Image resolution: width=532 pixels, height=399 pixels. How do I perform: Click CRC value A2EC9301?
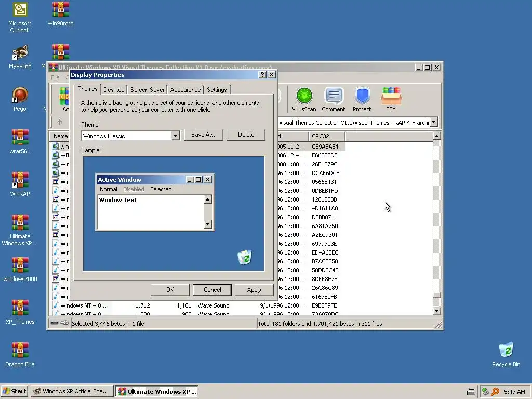325,235
